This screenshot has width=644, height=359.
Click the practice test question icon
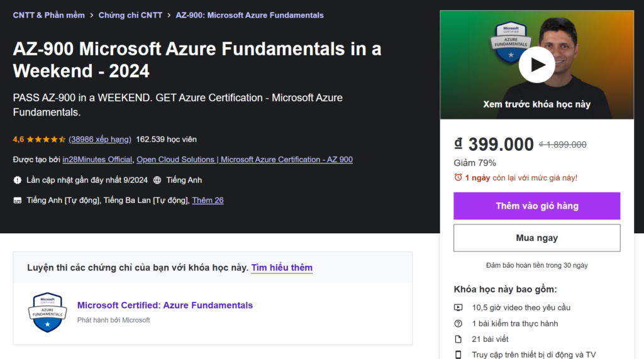click(458, 324)
